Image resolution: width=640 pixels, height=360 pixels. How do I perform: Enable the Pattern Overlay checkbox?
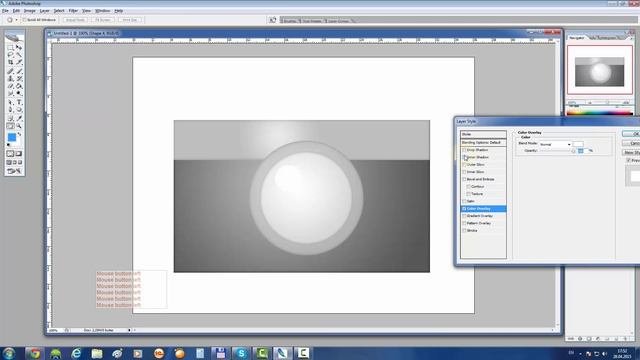[x=464, y=223]
